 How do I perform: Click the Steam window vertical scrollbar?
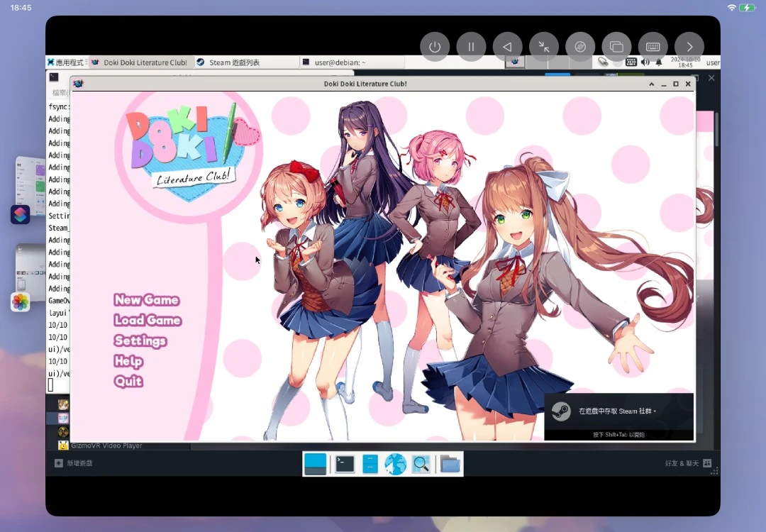click(x=716, y=130)
